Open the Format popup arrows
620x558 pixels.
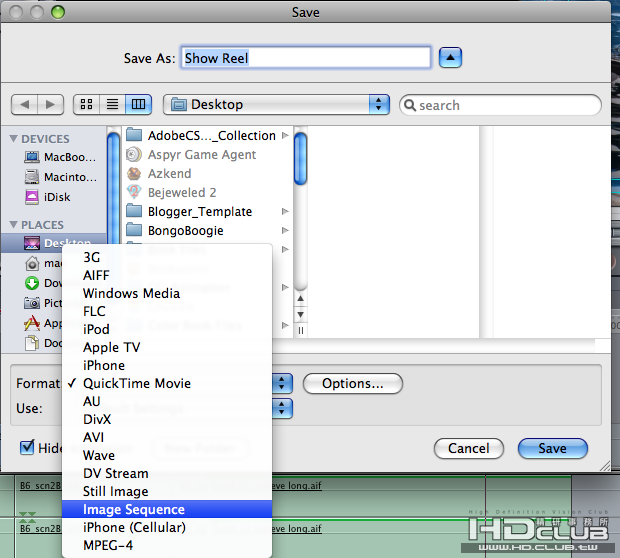[x=282, y=383]
